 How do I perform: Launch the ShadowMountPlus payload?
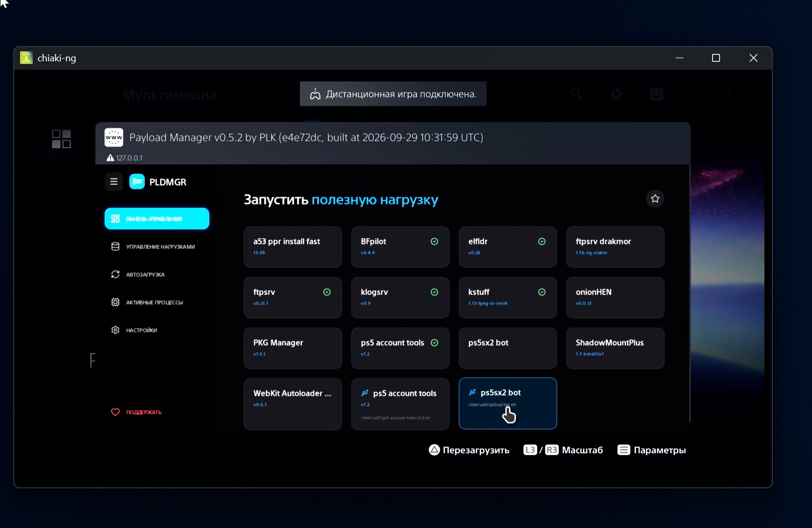tap(615, 348)
